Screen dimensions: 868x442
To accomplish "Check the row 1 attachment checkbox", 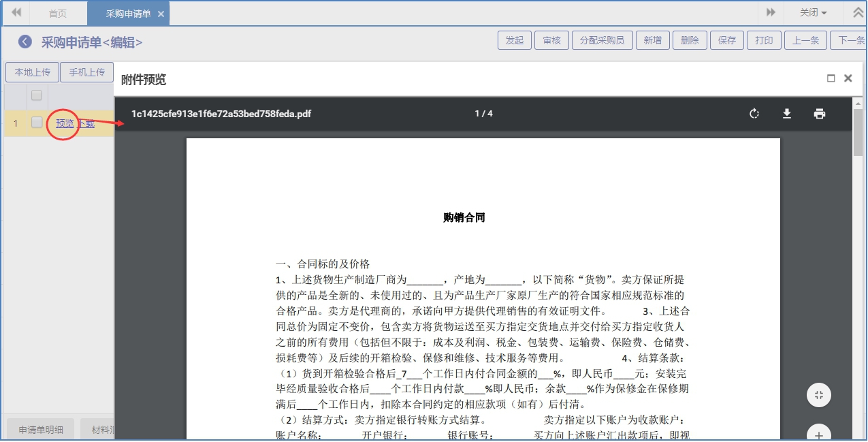I will (37, 123).
